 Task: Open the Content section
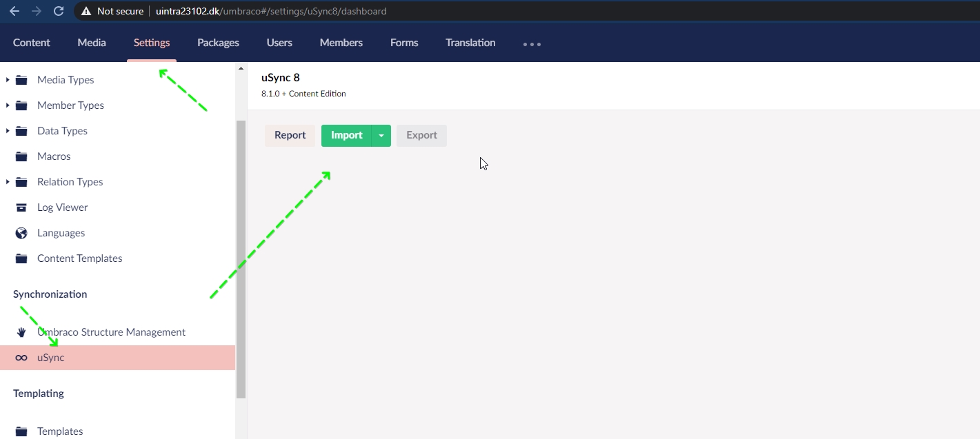[x=32, y=43]
